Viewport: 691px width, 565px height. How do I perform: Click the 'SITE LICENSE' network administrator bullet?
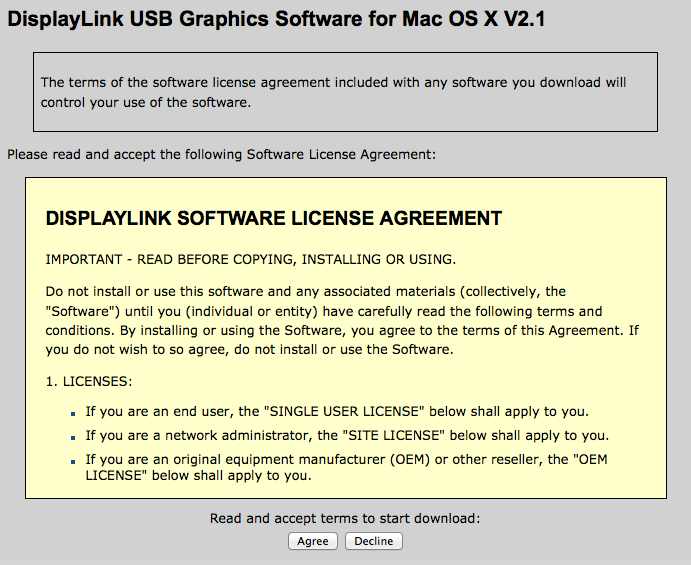(347, 435)
